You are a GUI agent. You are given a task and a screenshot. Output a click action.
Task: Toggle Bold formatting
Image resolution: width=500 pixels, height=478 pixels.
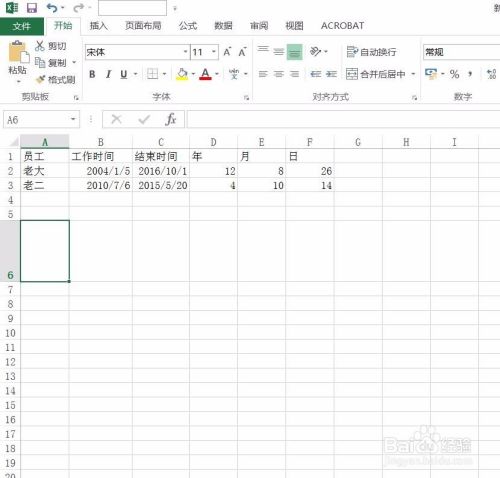tap(92, 74)
